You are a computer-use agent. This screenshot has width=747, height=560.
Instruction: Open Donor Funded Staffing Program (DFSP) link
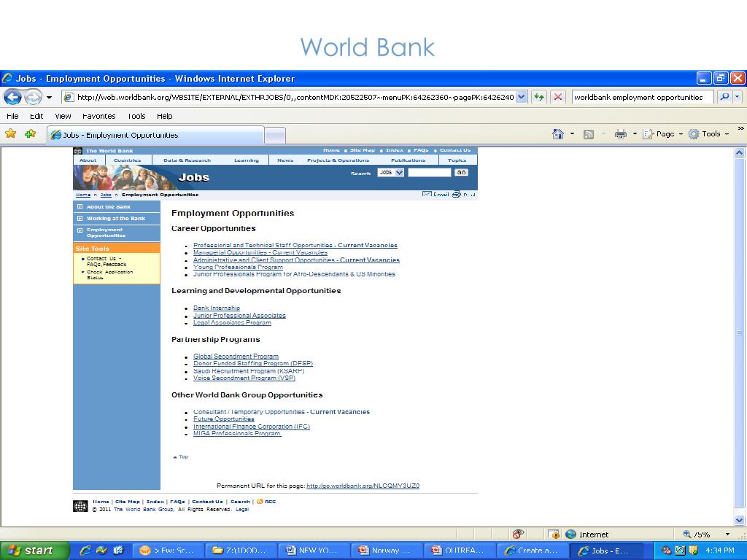[253, 363]
